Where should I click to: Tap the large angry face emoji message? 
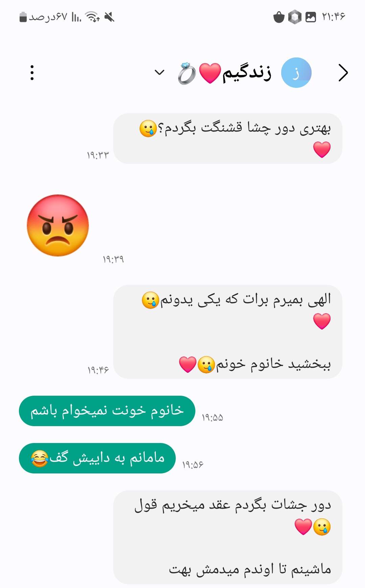pos(58,225)
